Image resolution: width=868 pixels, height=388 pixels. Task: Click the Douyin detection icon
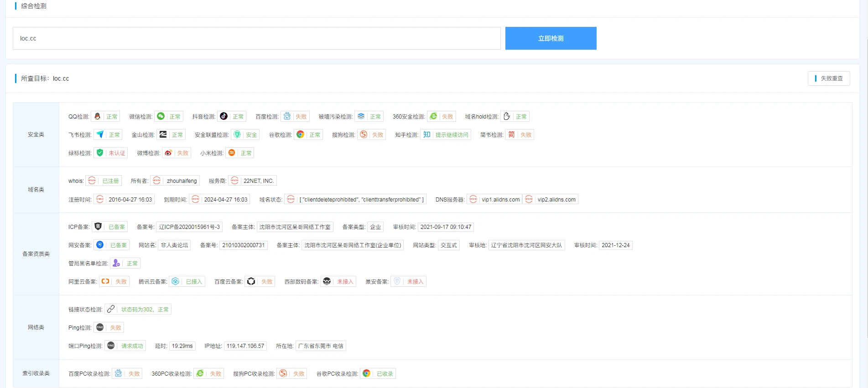coord(223,116)
